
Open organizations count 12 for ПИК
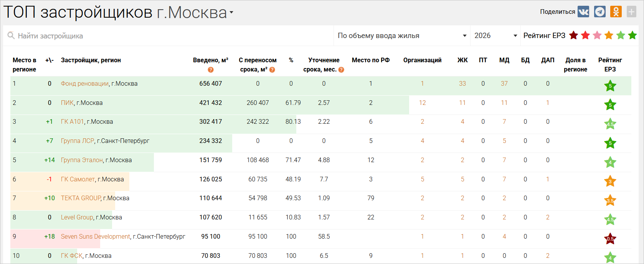tap(422, 103)
